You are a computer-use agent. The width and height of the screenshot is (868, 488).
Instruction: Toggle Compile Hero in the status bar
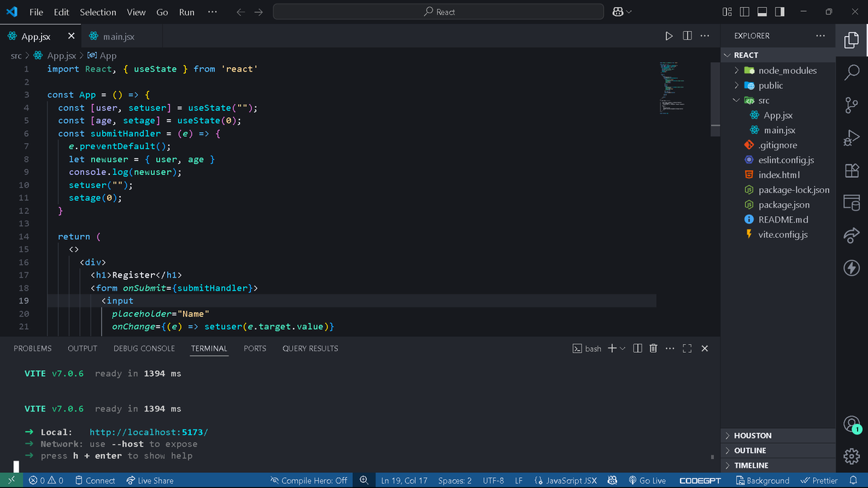click(x=308, y=481)
